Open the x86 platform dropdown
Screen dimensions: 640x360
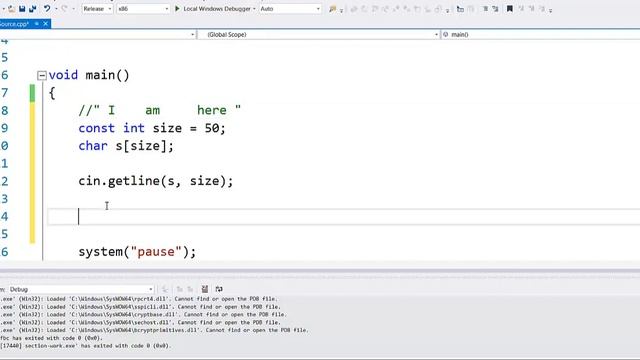point(142,9)
